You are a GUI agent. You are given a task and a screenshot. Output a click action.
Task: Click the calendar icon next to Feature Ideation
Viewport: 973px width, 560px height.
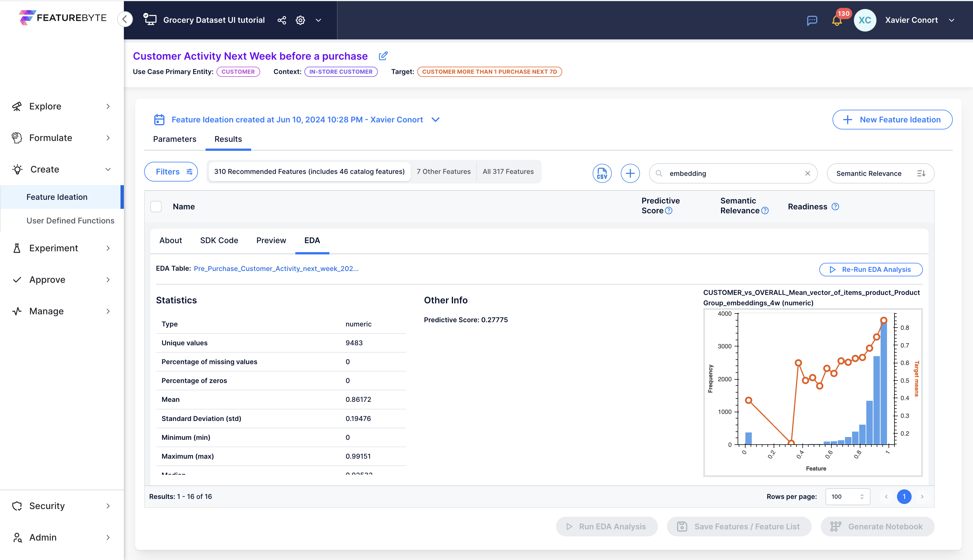tap(159, 120)
